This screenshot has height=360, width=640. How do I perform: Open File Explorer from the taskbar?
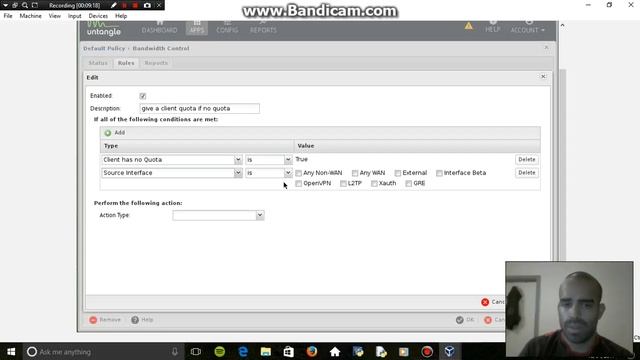[266, 351]
